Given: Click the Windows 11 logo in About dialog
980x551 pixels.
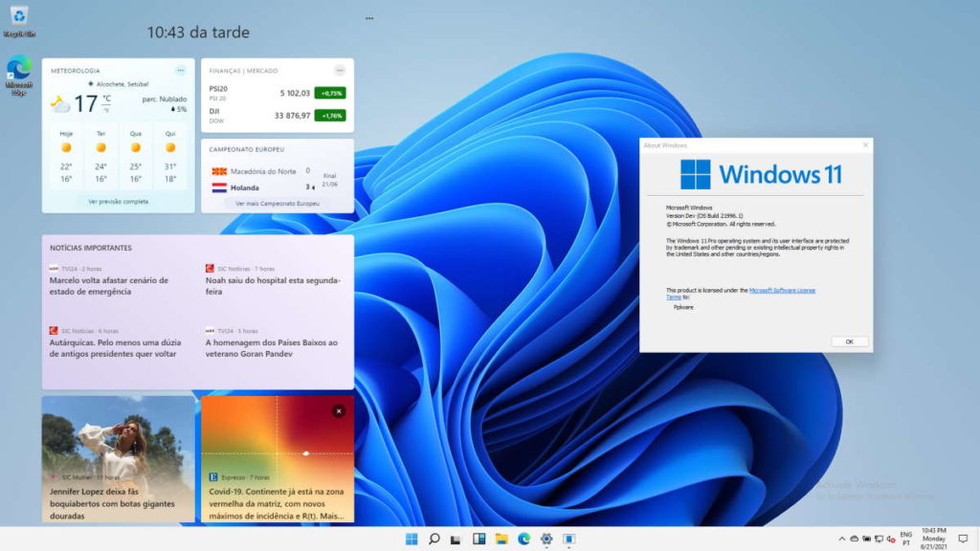Looking at the screenshot, I should tap(761, 174).
